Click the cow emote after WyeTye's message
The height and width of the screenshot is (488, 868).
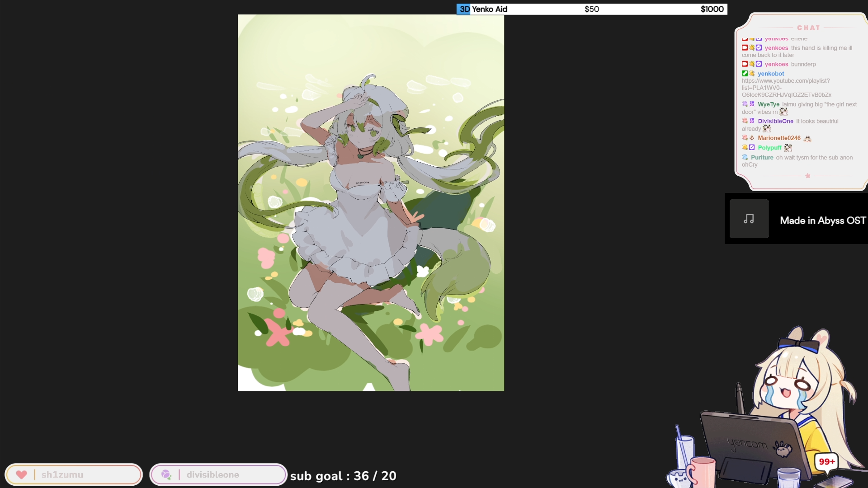pos(783,112)
